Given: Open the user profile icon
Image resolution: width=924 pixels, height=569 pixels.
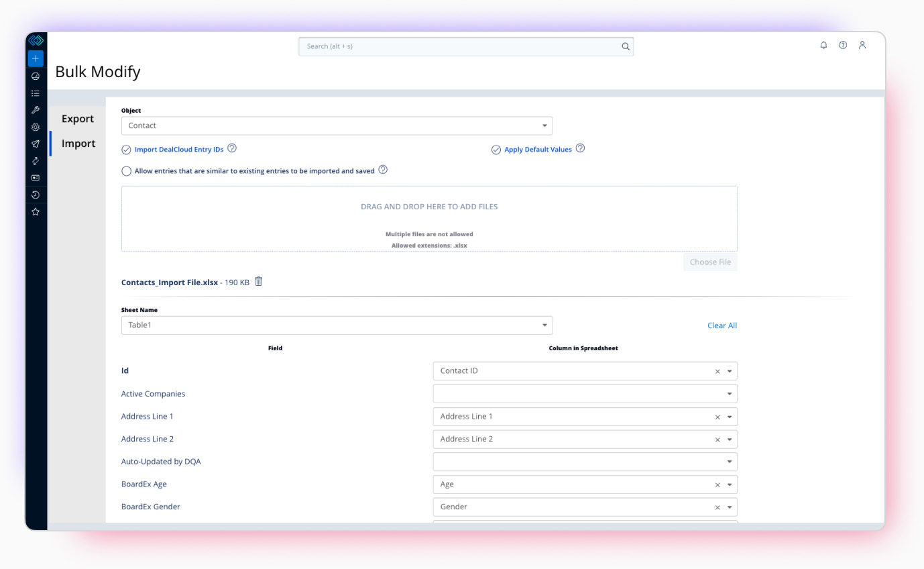Looking at the screenshot, I should point(862,45).
